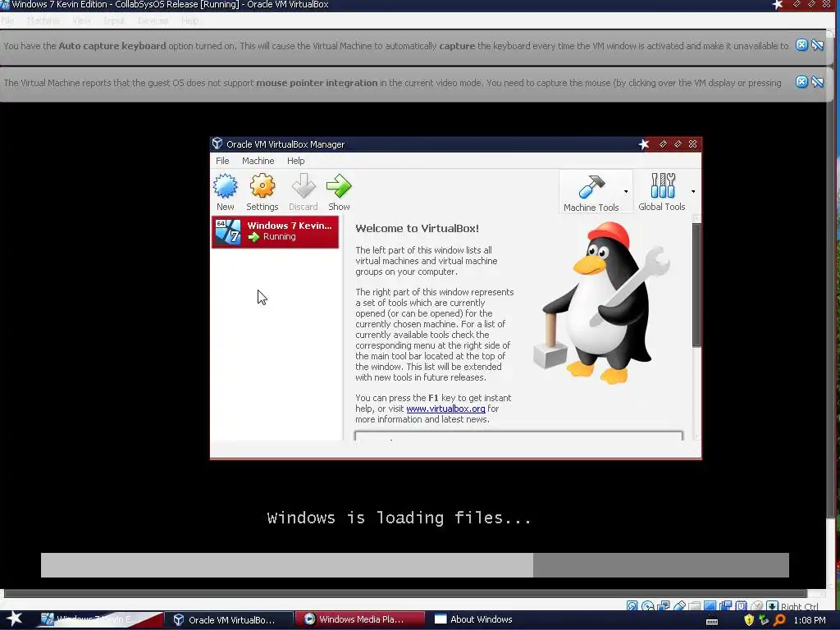Image resolution: width=840 pixels, height=630 pixels.
Task: Open Help menu in VirtualBox Manager
Action: pyautogui.click(x=295, y=161)
